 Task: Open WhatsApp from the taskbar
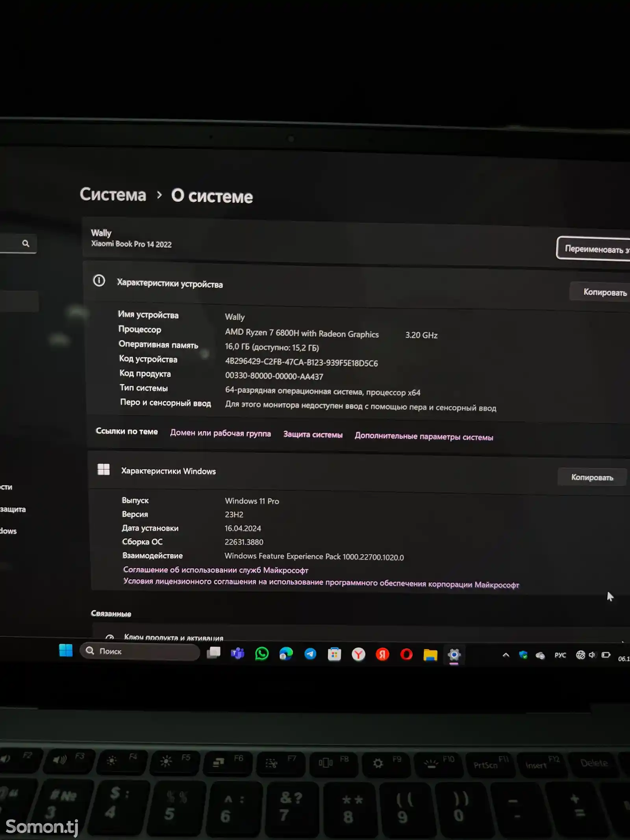262,654
